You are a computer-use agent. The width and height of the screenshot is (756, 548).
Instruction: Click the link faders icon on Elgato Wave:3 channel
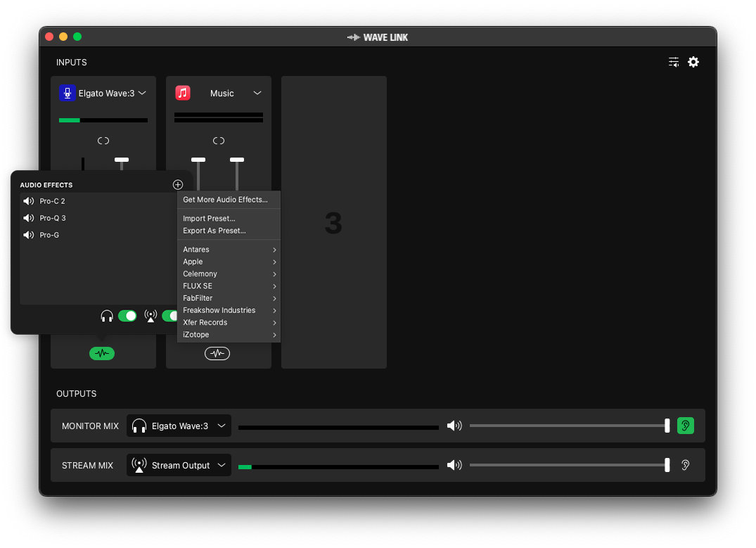pyautogui.click(x=103, y=141)
